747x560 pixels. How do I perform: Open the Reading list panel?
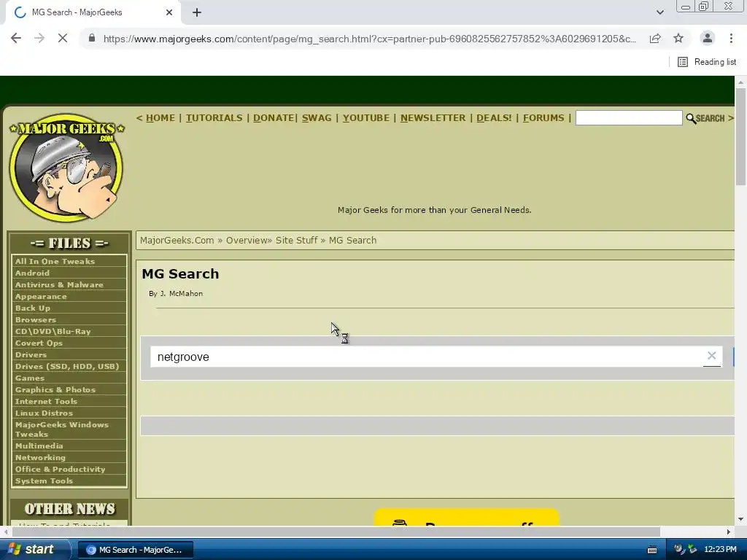click(707, 62)
